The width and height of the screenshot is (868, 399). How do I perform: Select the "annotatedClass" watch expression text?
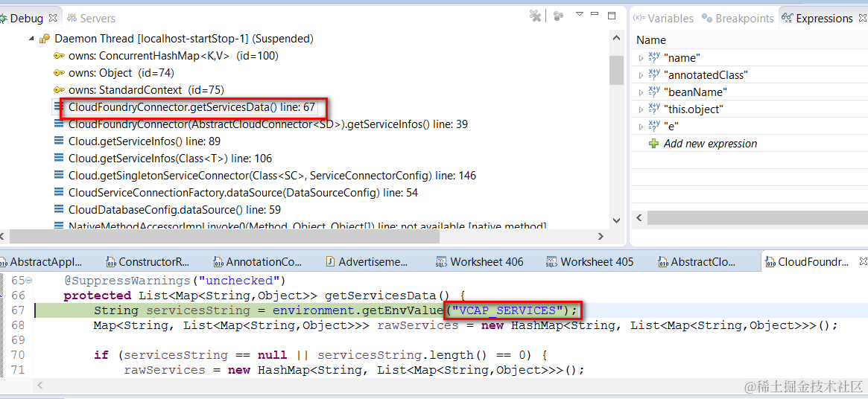[706, 74]
